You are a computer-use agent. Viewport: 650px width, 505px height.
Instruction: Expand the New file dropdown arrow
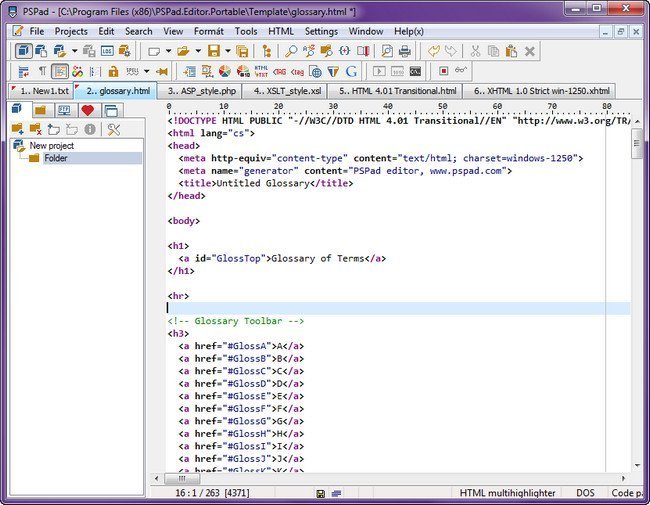click(x=168, y=51)
